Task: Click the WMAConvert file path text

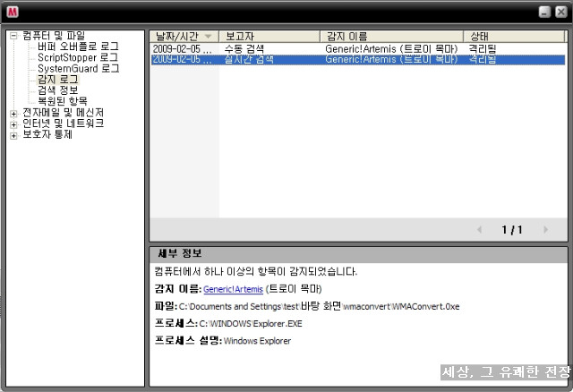Action: coord(319,306)
